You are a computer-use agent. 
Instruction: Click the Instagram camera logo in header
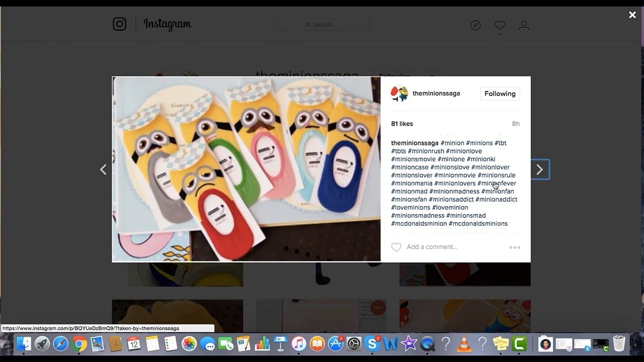coord(120,24)
